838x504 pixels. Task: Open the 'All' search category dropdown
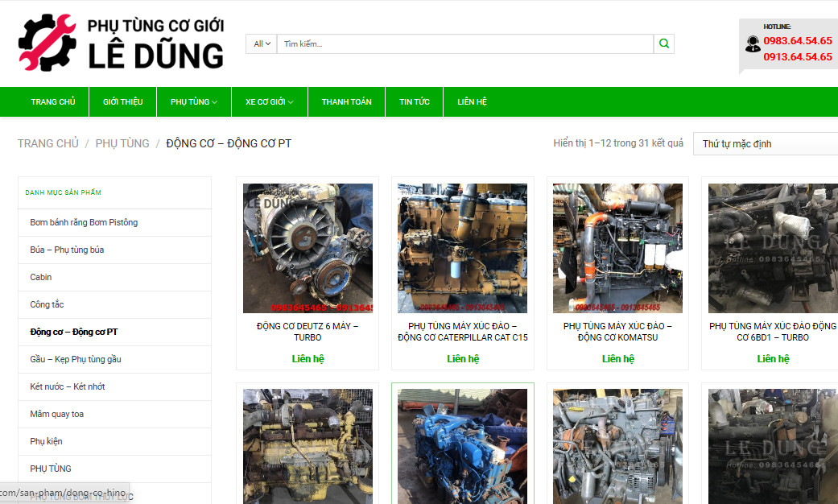260,43
